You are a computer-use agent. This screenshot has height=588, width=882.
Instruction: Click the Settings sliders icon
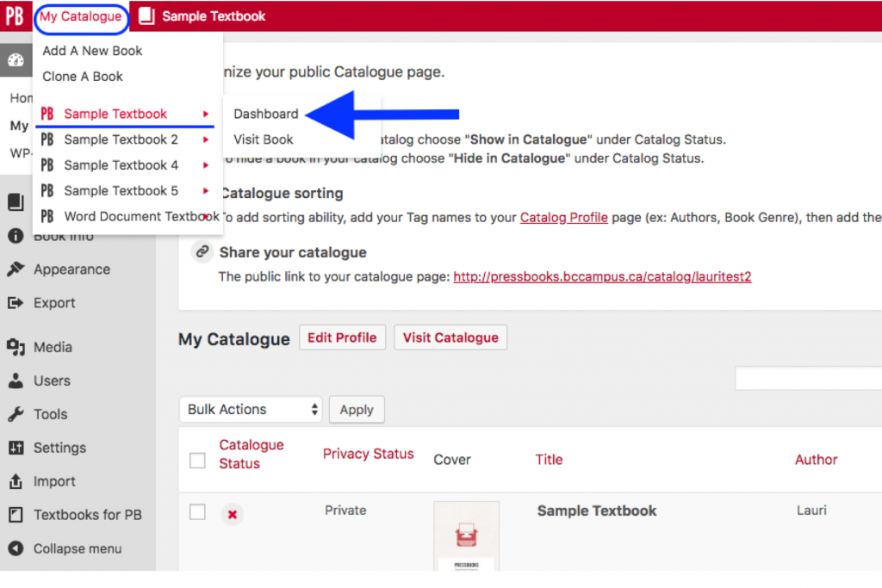[x=16, y=448]
